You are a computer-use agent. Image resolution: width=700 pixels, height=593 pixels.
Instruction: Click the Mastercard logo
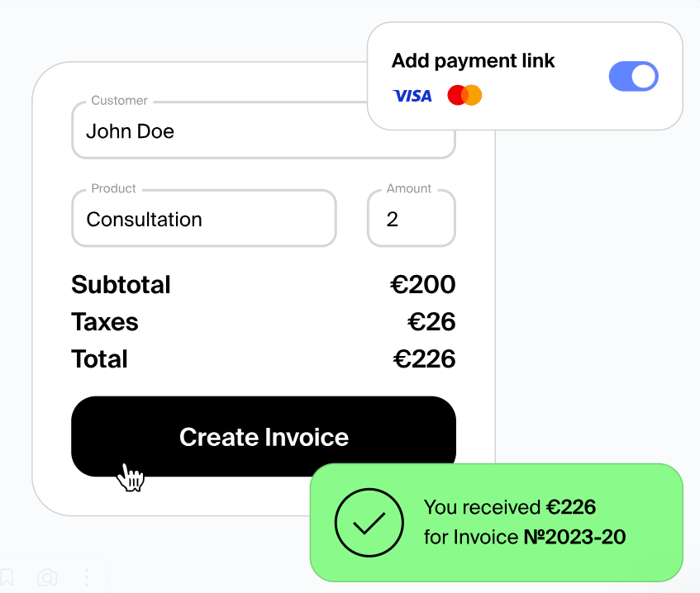tap(464, 96)
